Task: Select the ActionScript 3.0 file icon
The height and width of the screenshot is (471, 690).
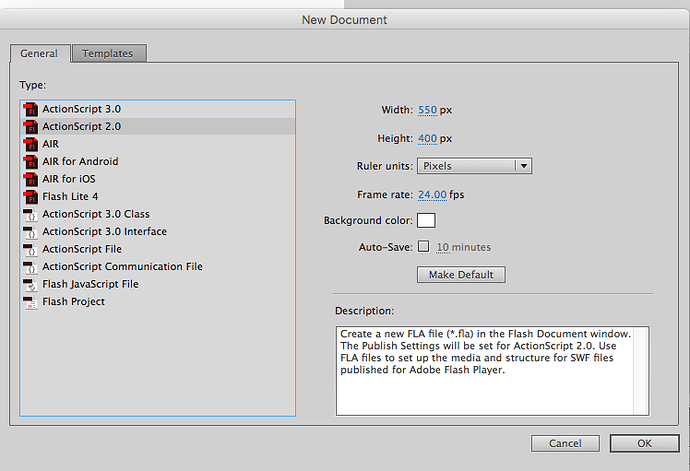Action: click(x=30, y=109)
